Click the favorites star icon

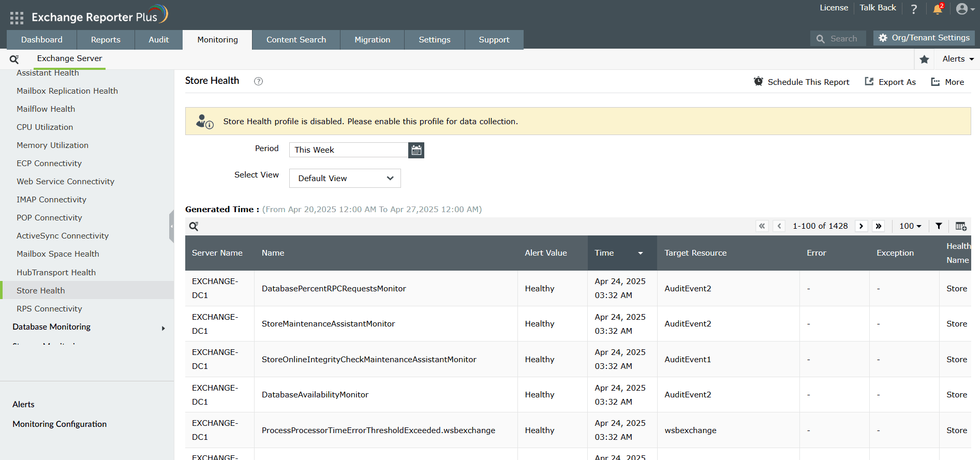[x=924, y=60]
